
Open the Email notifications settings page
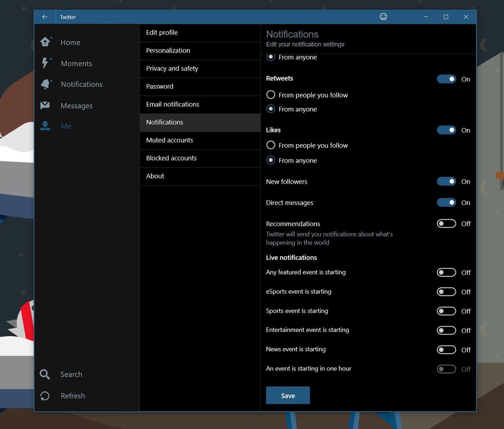click(200, 104)
